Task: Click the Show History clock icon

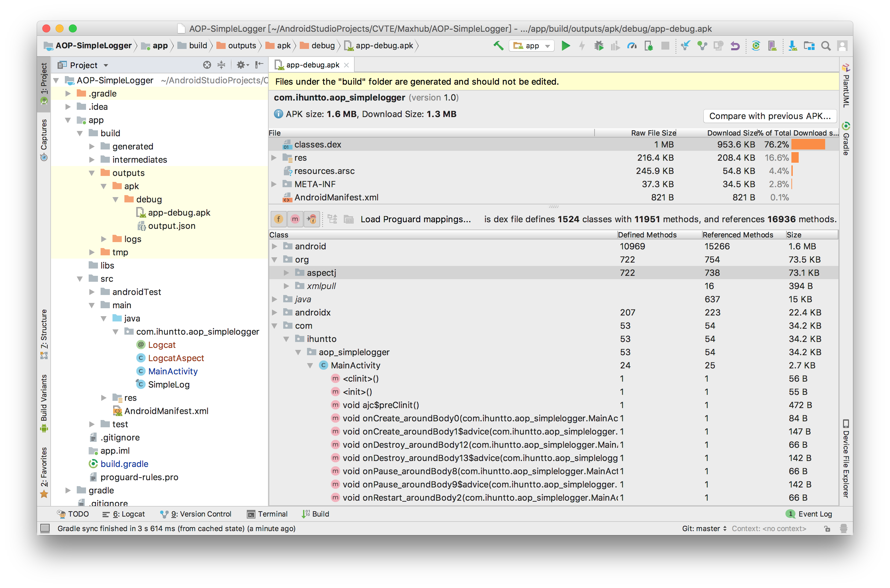Action: [718, 46]
